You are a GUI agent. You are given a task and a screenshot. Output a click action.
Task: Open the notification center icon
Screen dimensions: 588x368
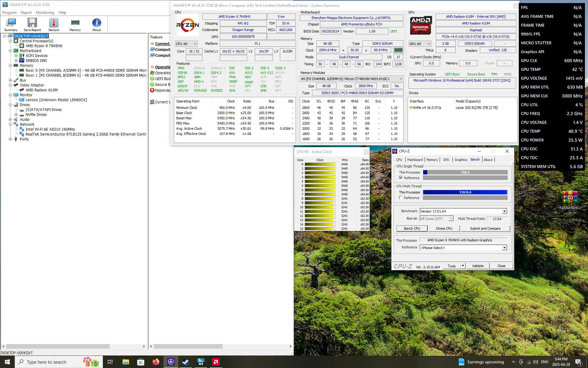pyautogui.click(x=578, y=362)
